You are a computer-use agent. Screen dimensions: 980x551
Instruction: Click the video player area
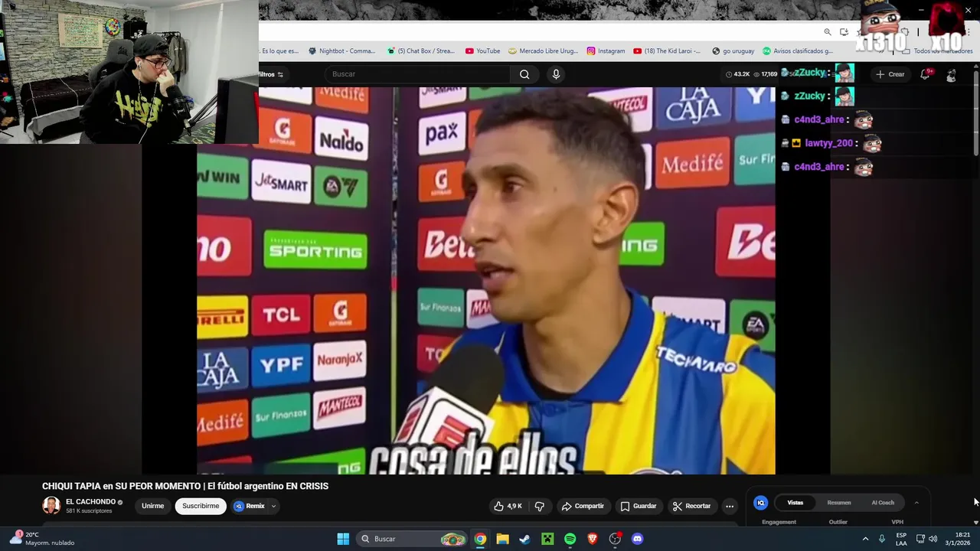tap(486, 280)
